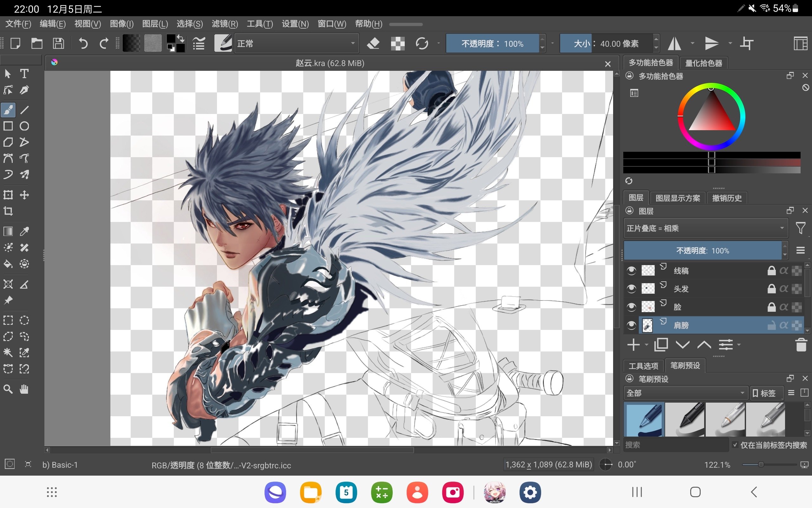This screenshot has width=812, height=508.
Task: Select the Rectangle shape tool
Action: pyautogui.click(x=8, y=126)
